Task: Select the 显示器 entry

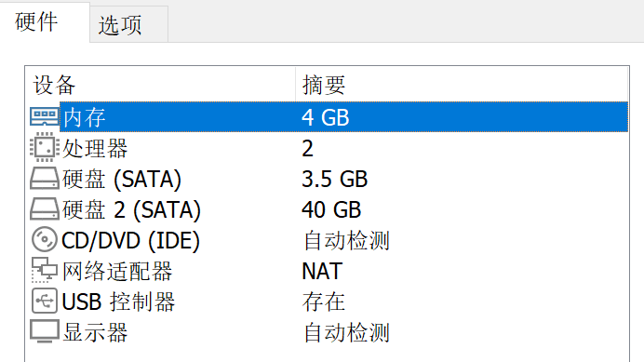Action: 329,332
